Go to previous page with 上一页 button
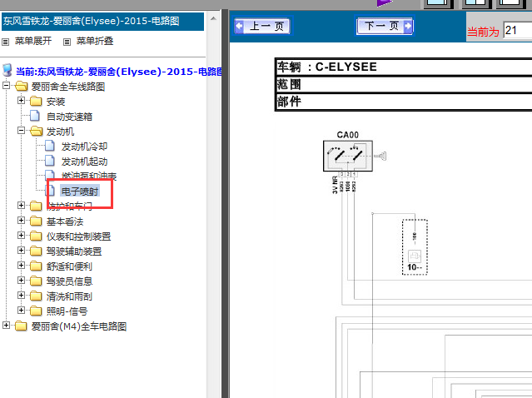Image resolution: width=532 pixels, height=398 pixels. pos(262,26)
